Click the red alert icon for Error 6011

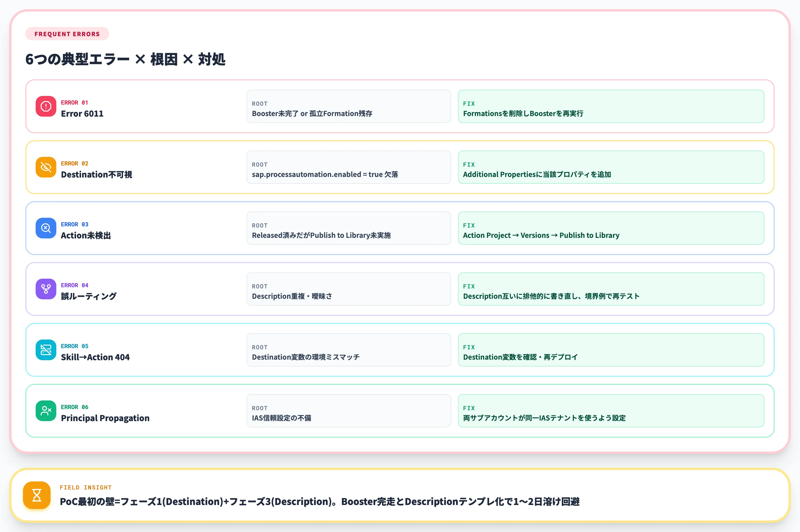coord(46,106)
